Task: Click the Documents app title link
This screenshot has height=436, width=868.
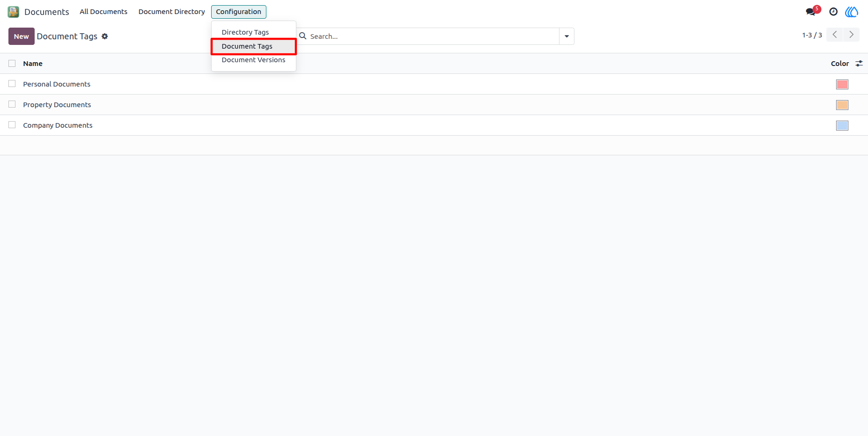Action: tap(47, 12)
